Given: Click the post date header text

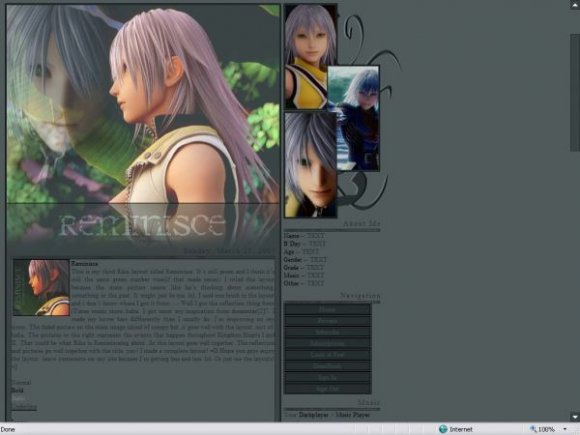Looking at the screenshot, I should click(229, 251).
